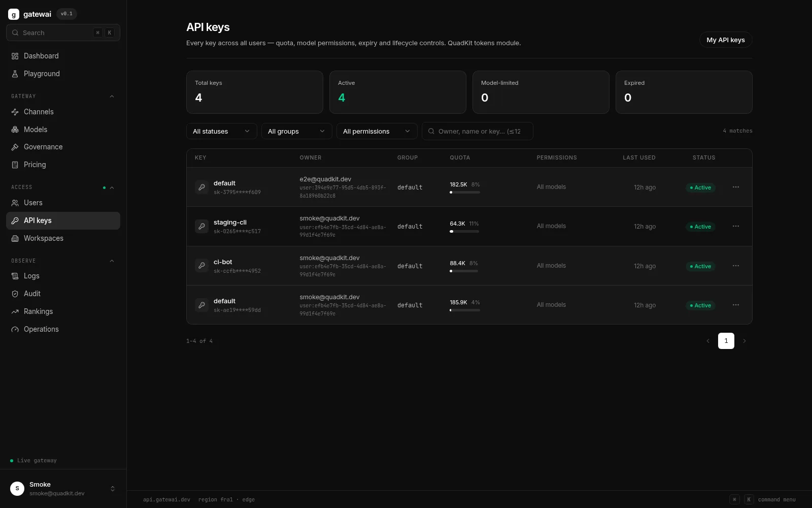Select the Rankings menu item
Viewport: 812px width, 508px height.
(x=63, y=311)
